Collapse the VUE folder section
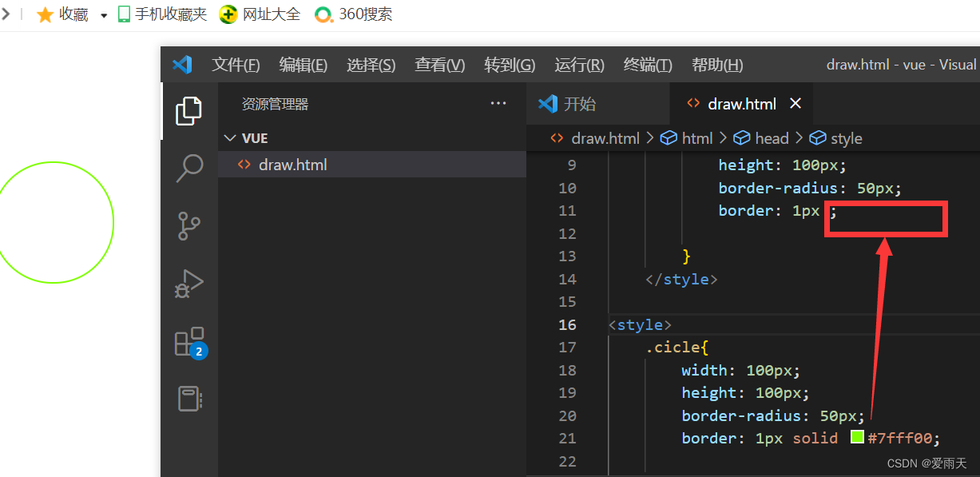The height and width of the screenshot is (477, 980). (372, 138)
